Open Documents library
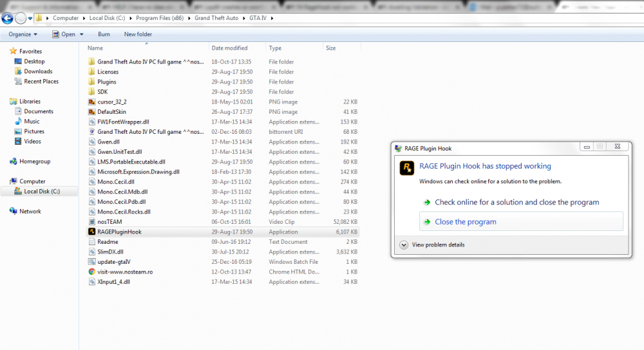The image size is (644, 350). tap(39, 111)
